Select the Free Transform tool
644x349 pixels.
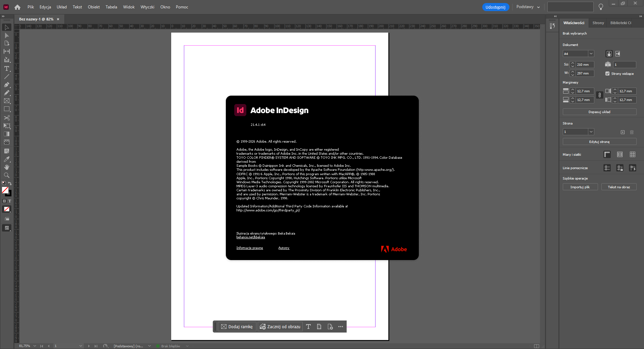pyautogui.click(x=7, y=126)
